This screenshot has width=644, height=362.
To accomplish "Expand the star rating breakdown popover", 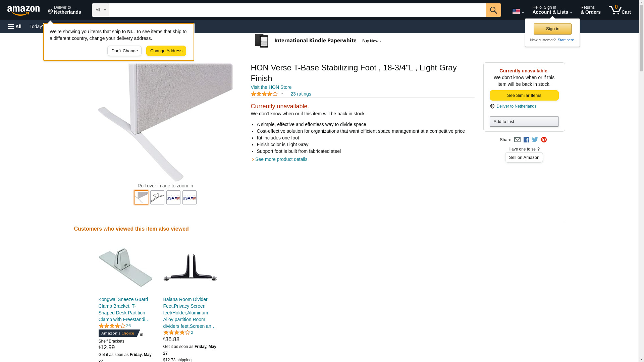I will pyautogui.click(x=267, y=94).
